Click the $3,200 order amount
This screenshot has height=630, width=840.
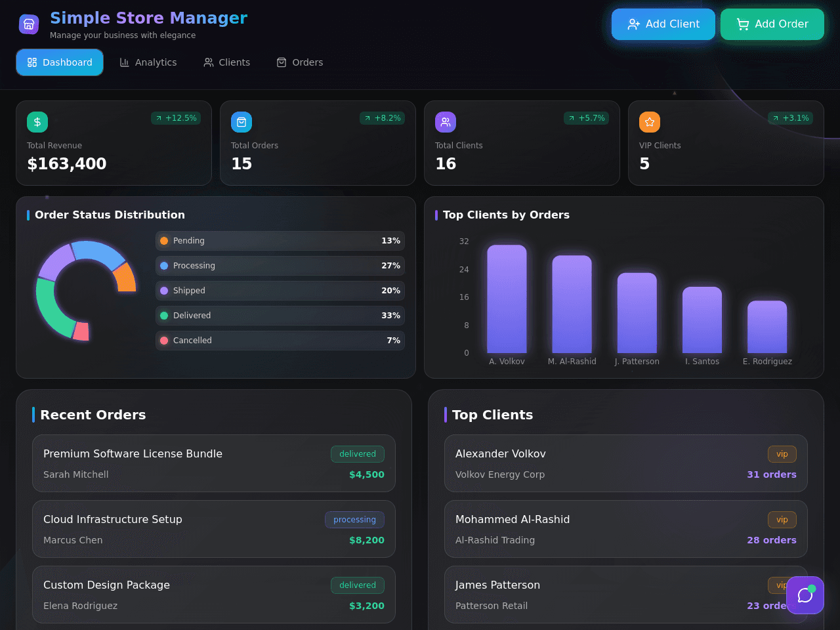(x=367, y=606)
